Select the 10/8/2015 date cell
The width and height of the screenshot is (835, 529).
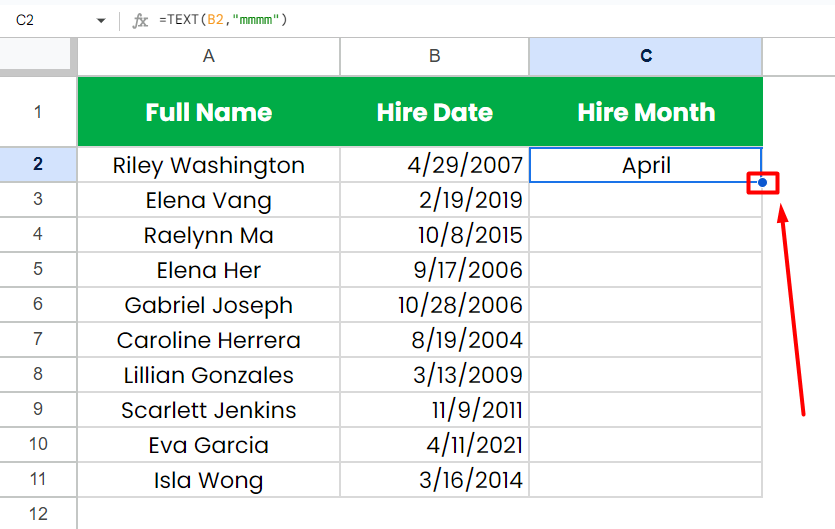click(435, 235)
